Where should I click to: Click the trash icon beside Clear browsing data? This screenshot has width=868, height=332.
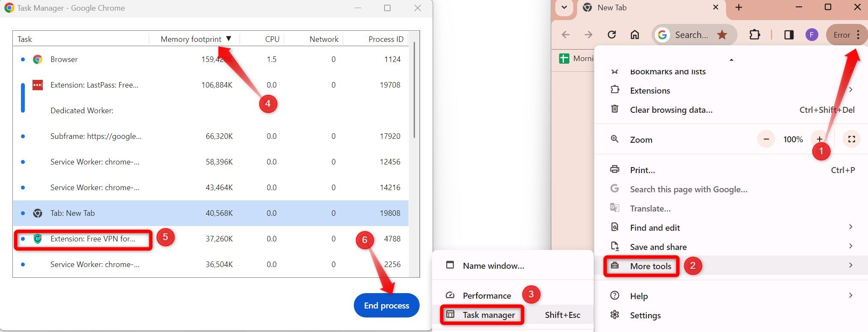point(614,109)
